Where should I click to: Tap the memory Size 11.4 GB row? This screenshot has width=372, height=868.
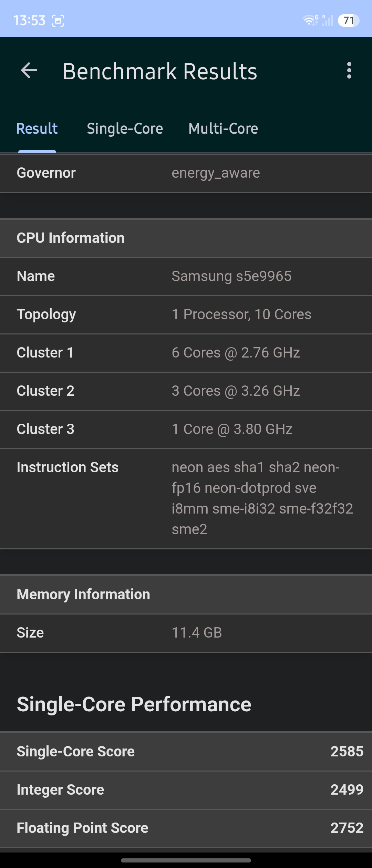(186, 633)
